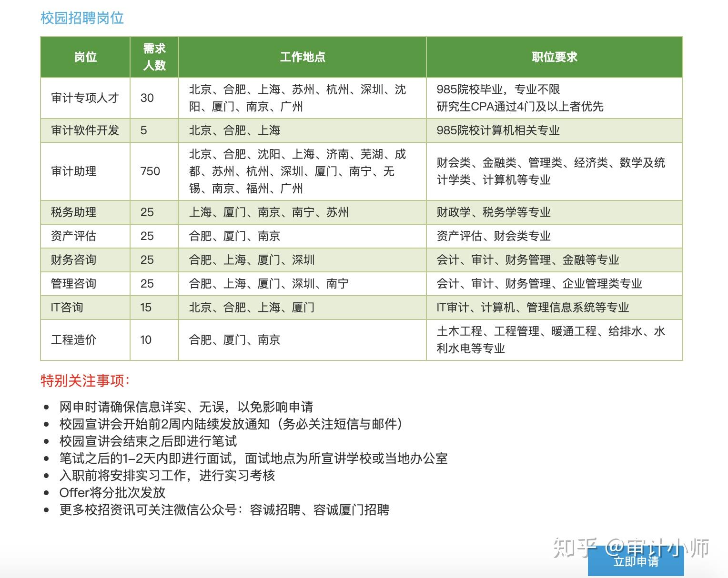Click the 需求人数 column header
Screen dimensions: 728x578
pos(154,57)
